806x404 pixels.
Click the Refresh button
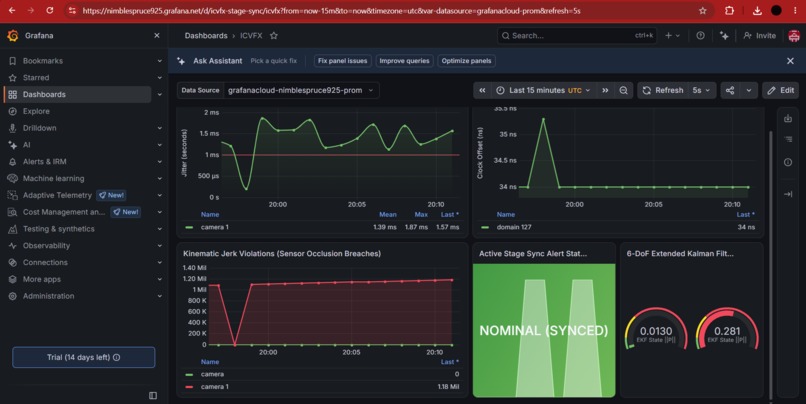663,90
